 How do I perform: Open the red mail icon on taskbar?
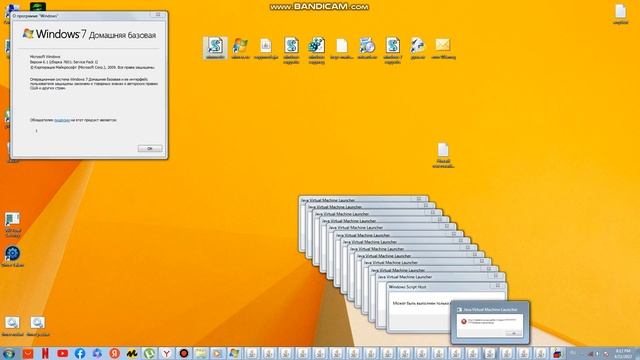point(28,353)
